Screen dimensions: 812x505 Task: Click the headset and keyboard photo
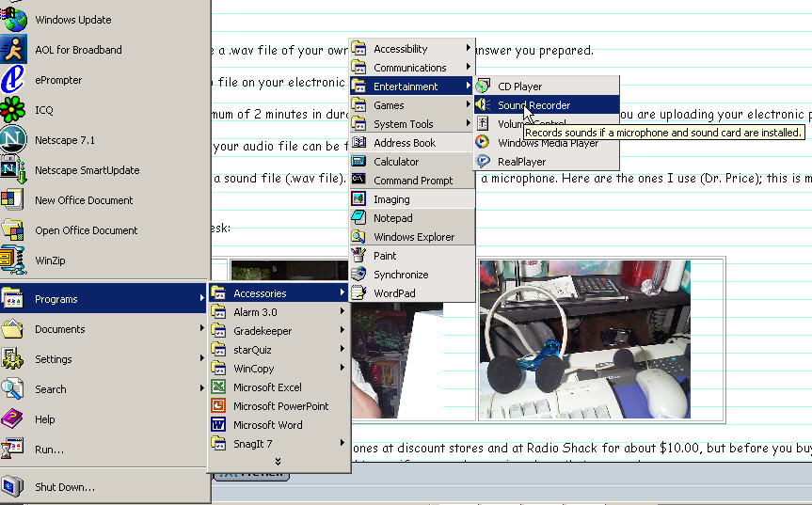point(584,339)
